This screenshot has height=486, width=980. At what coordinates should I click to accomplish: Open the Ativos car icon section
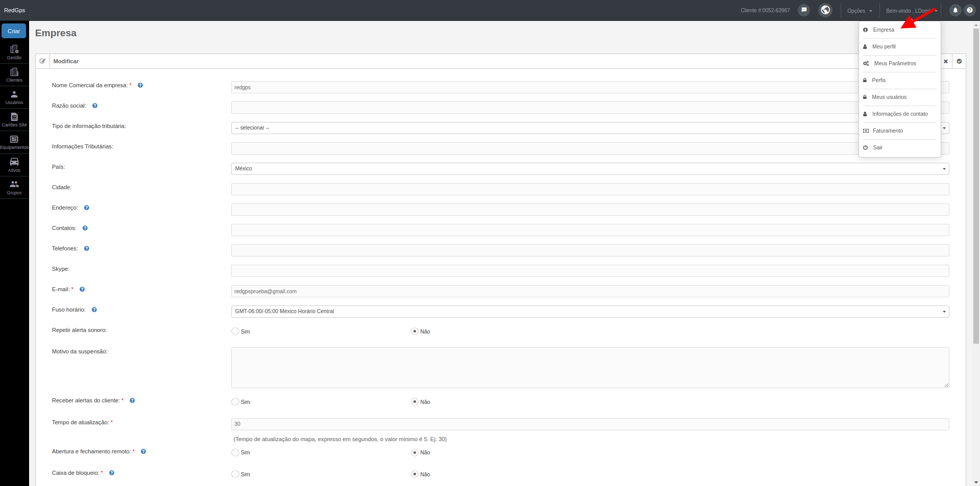point(14,165)
